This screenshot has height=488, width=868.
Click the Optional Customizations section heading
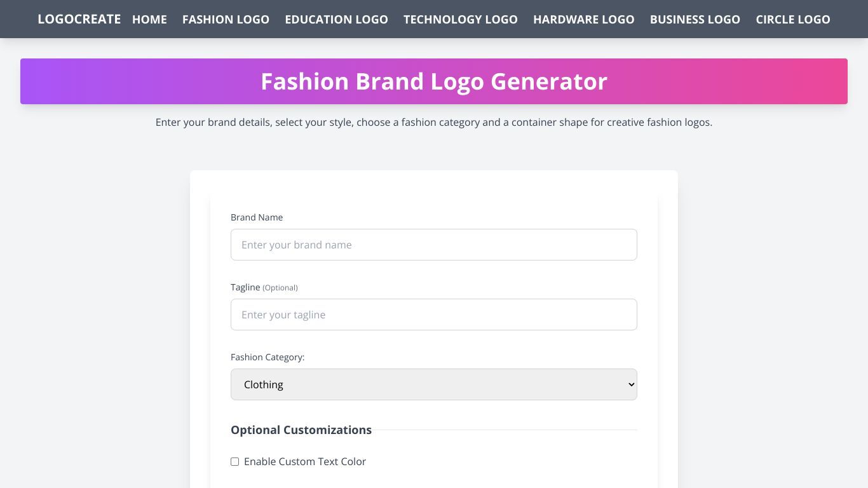[x=301, y=430]
